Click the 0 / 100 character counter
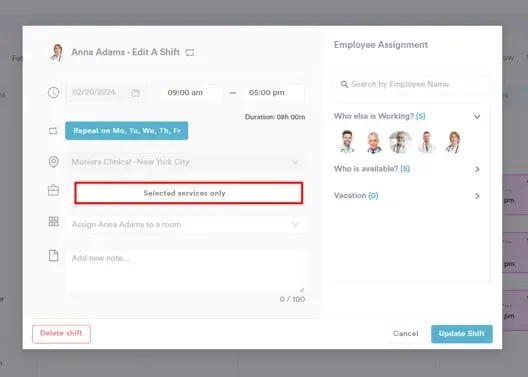The image size is (528, 377). pyautogui.click(x=292, y=299)
